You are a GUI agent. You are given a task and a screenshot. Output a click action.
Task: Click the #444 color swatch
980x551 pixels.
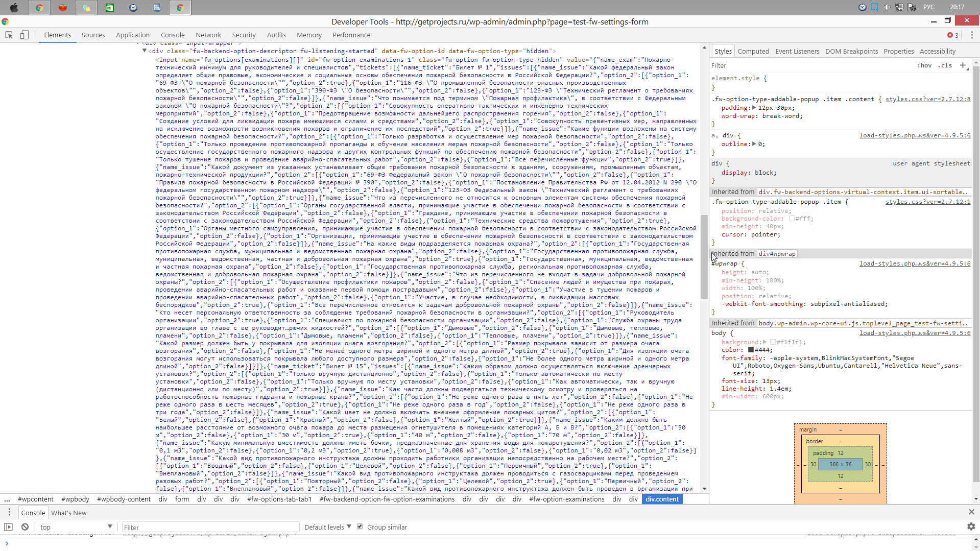pos(751,350)
